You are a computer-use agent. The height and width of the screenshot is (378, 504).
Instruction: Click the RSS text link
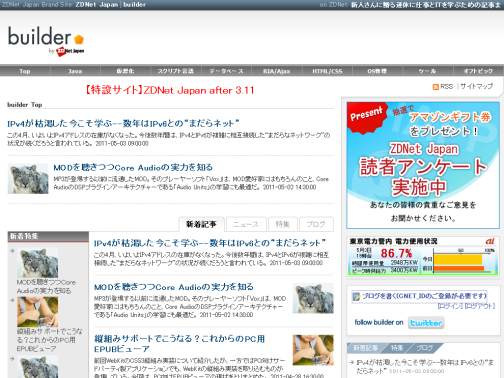point(447,86)
